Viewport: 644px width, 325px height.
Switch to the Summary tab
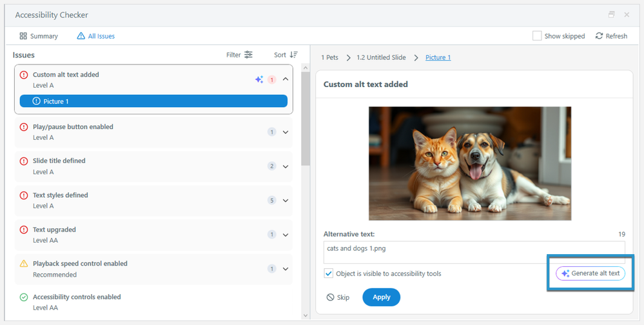click(39, 36)
